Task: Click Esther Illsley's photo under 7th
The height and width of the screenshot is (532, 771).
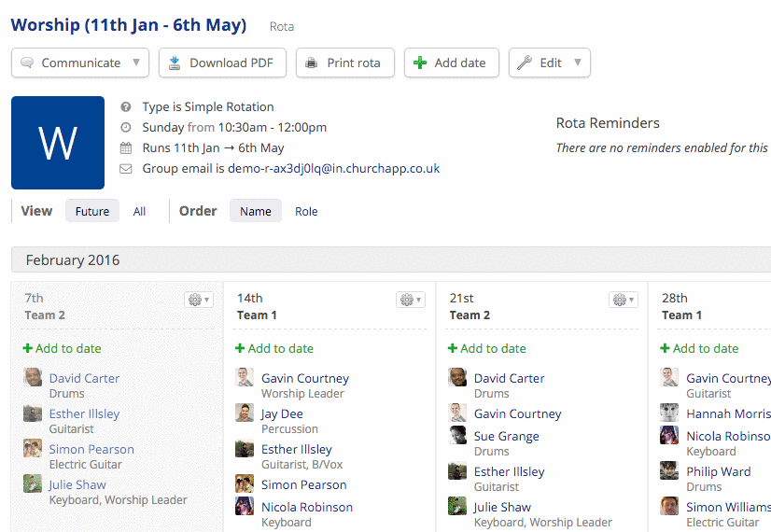Action: (x=33, y=413)
